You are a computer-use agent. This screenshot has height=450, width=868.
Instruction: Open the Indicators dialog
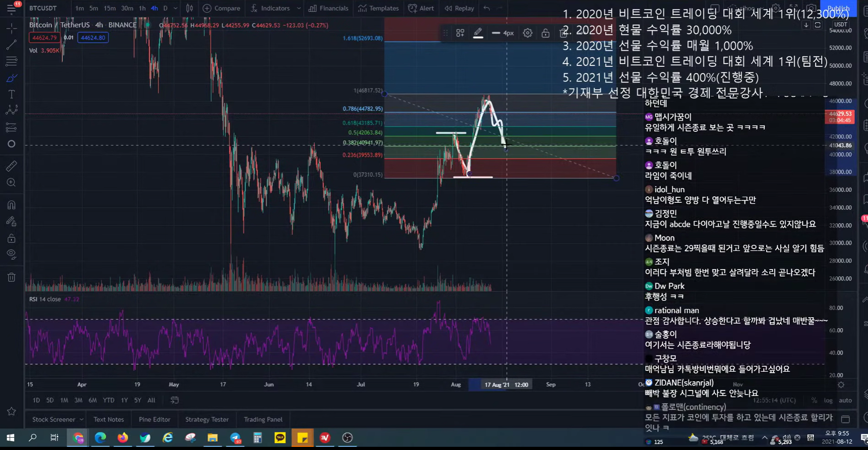pos(270,8)
